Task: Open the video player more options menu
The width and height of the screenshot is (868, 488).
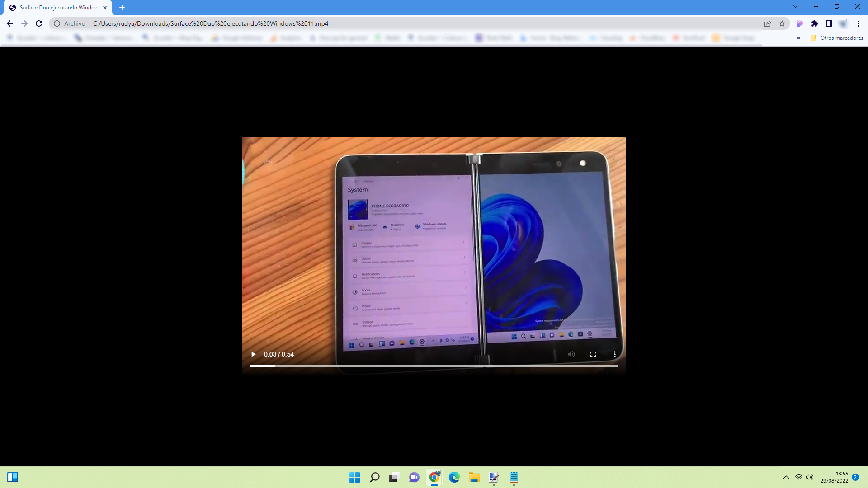Action: 615,354
